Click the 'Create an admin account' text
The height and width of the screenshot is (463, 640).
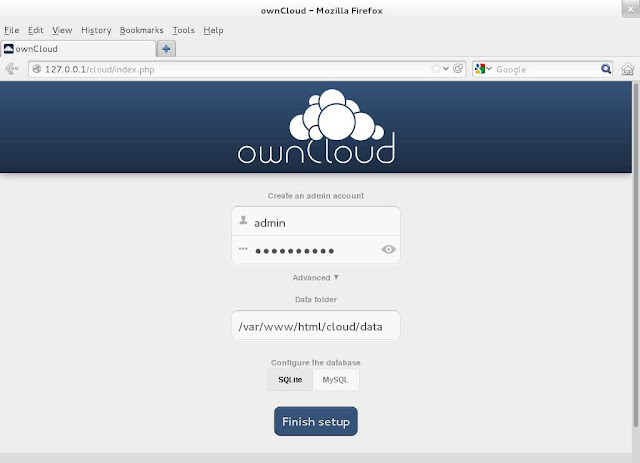316,196
